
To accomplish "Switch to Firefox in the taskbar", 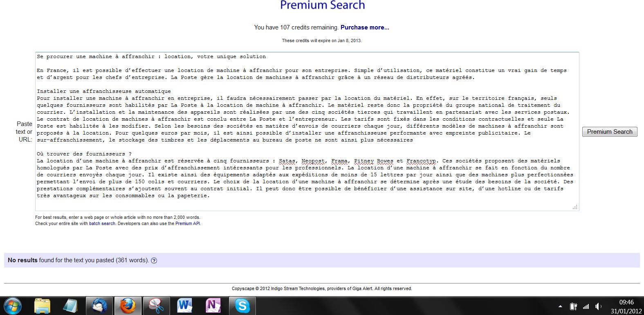I will (127, 306).
